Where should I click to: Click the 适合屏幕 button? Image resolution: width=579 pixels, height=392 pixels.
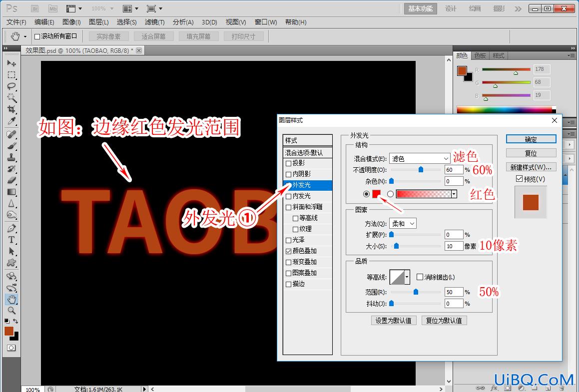pyautogui.click(x=153, y=36)
